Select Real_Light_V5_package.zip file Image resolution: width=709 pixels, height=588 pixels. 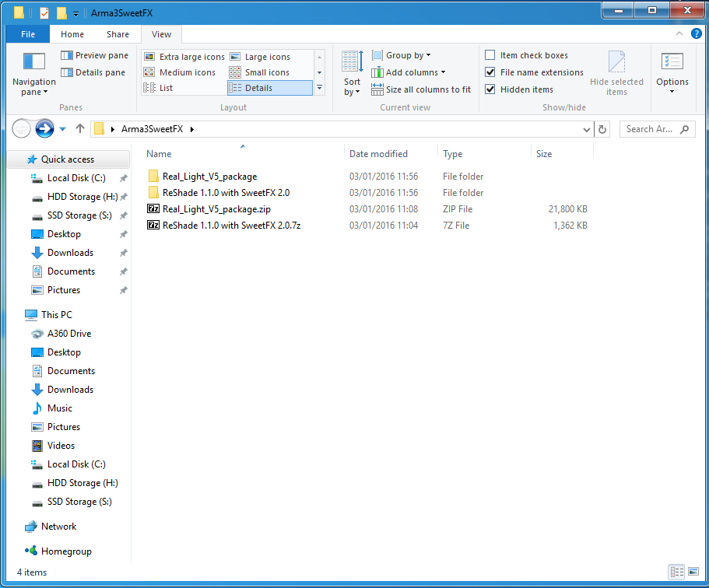point(216,209)
